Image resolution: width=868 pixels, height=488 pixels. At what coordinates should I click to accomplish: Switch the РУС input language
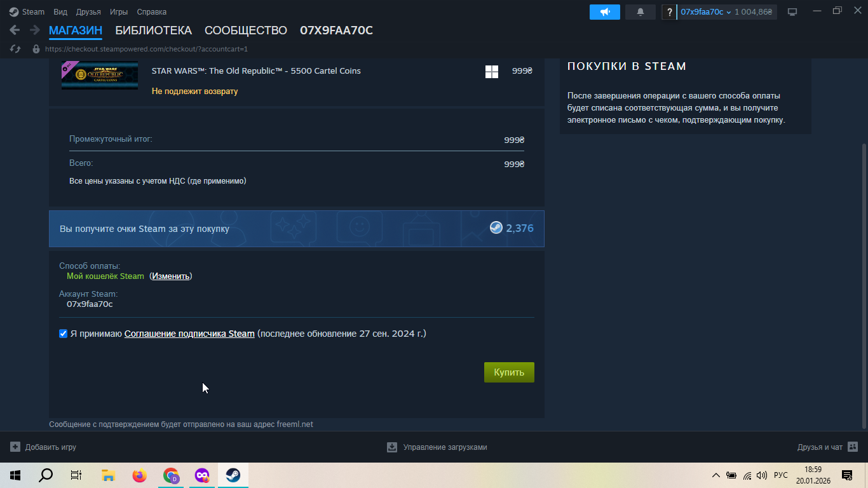click(781, 475)
